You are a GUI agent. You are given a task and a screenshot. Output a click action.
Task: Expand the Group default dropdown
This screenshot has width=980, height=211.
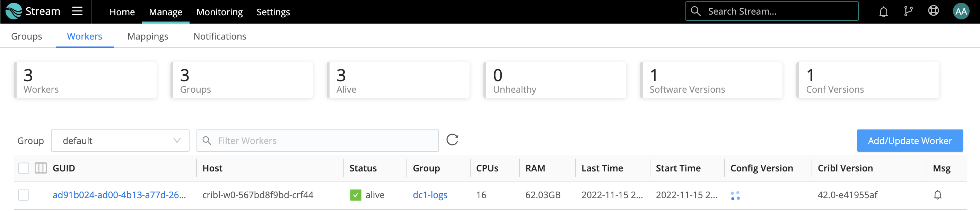point(120,141)
